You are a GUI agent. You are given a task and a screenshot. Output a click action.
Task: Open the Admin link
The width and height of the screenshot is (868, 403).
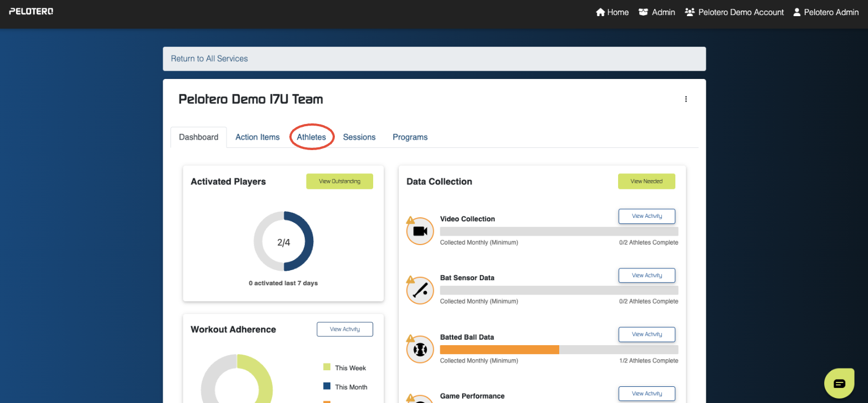coord(656,12)
